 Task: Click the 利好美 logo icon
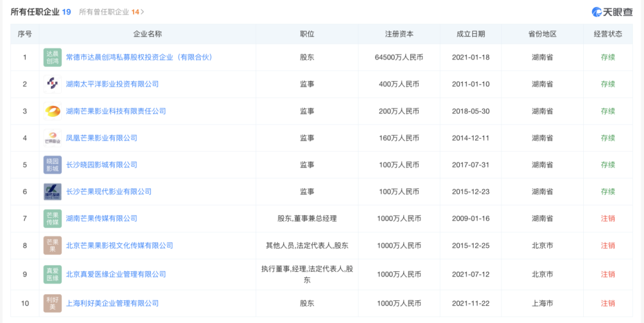pos(52,303)
